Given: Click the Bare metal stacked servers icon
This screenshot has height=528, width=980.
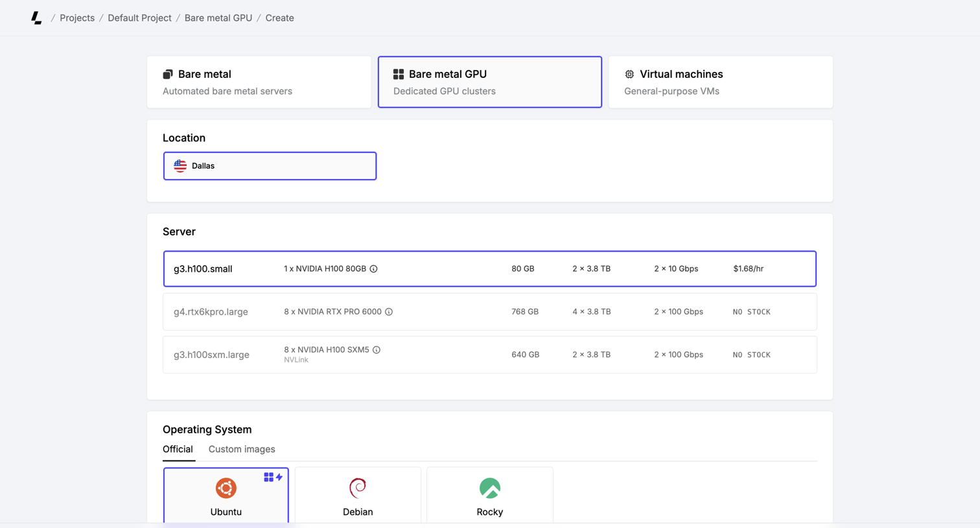Looking at the screenshot, I should click(x=168, y=74).
